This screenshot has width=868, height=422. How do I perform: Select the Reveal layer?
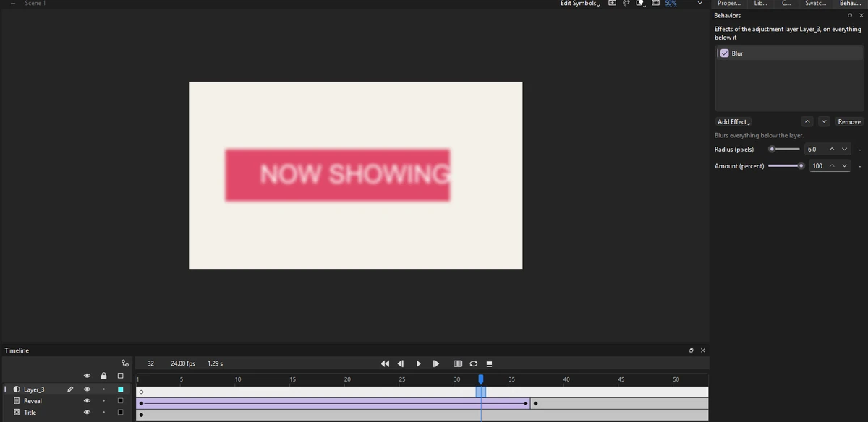[x=33, y=401]
